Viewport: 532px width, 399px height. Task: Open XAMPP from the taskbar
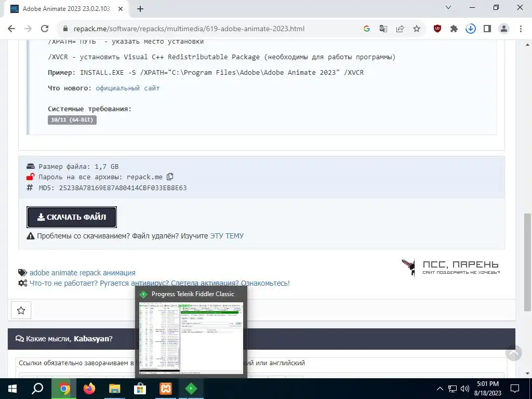coord(166,389)
